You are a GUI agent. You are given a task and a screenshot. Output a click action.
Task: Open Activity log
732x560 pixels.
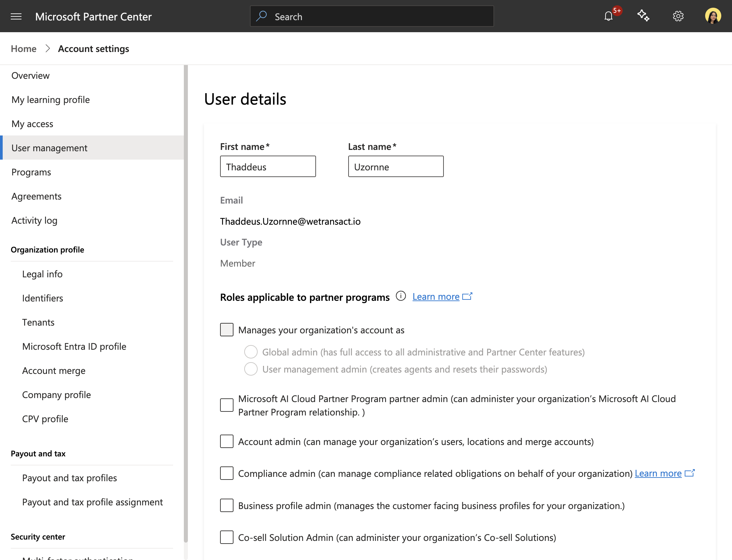(x=92, y=220)
